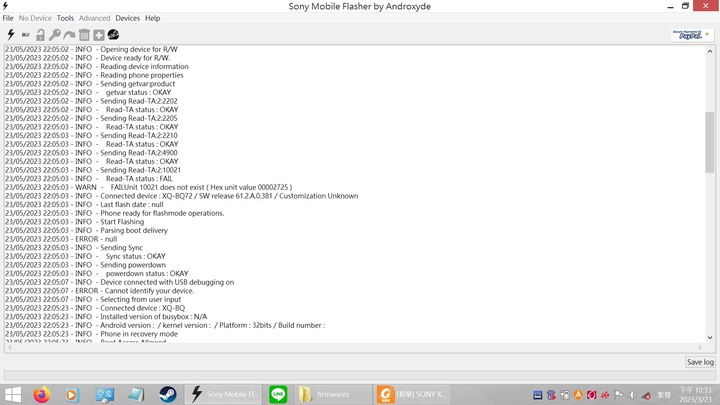
Task: Open the computer monitors taskbar icon
Action: pyautogui.click(x=105, y=394)
